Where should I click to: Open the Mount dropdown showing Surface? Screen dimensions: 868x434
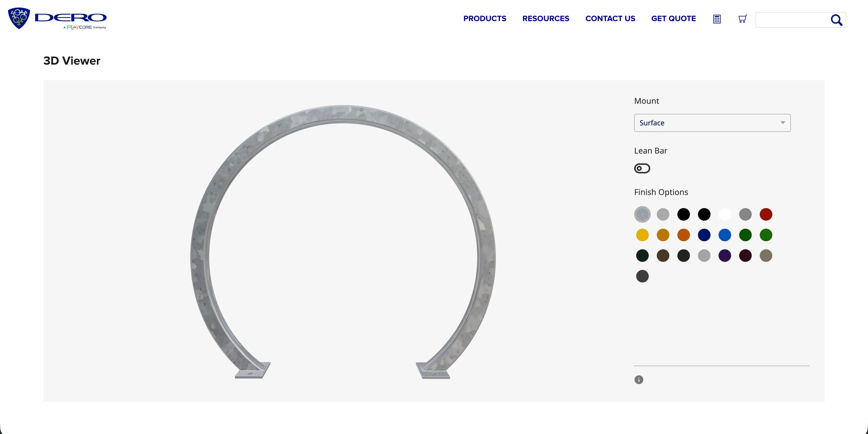click(712, 123)
